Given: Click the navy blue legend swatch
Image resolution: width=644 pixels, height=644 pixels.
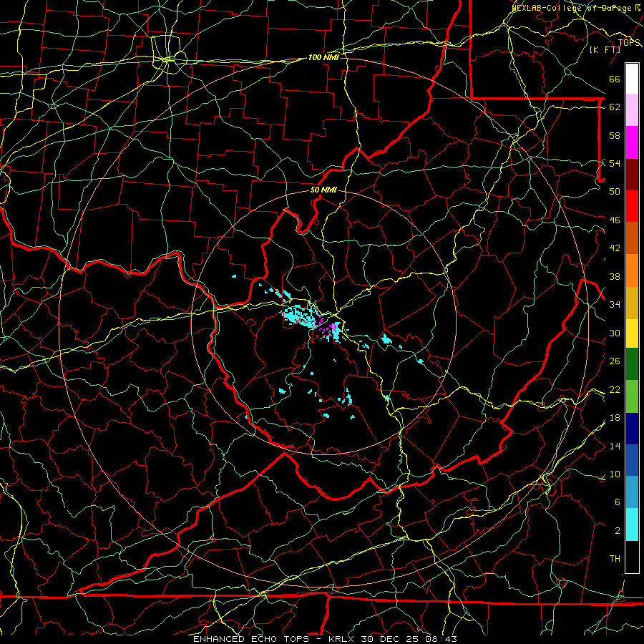Looking at the screenshot, I should (x=632, y=429).
